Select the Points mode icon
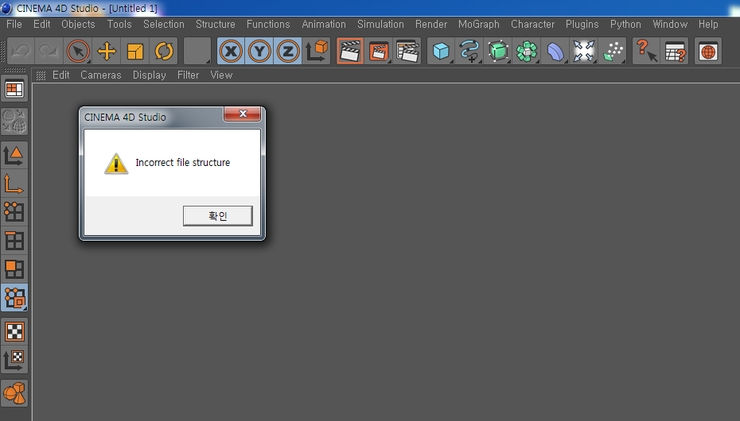 click(x=14, y=212)
